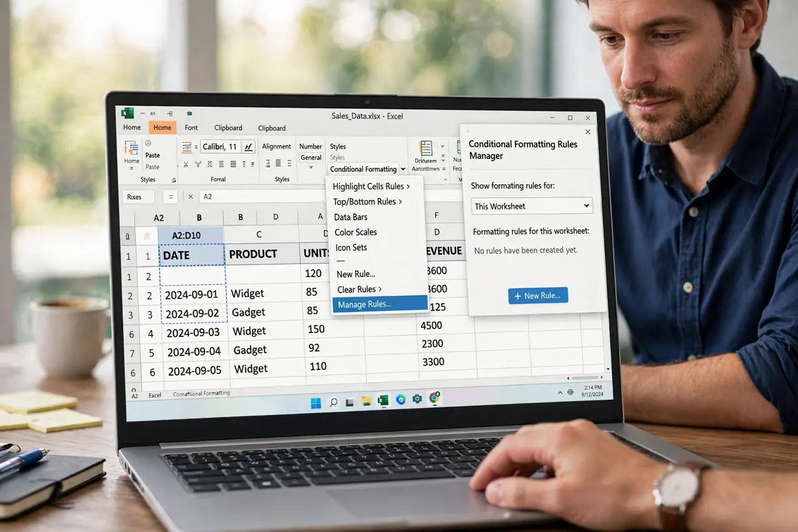
Task: Click the Conditional Formatting ribbon button
Action: (363, 169)
